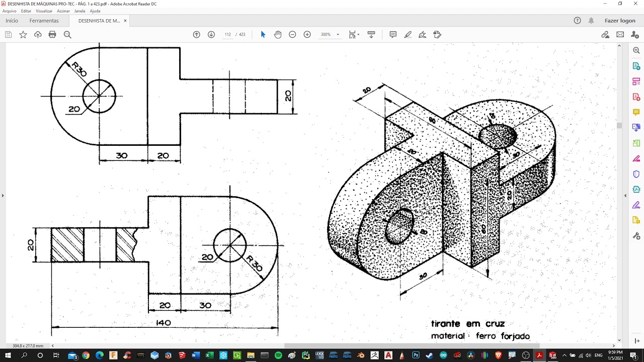Open Fill & Sign purple pen tool
This screenshot has width=644, height=362.
pos(636,205)
